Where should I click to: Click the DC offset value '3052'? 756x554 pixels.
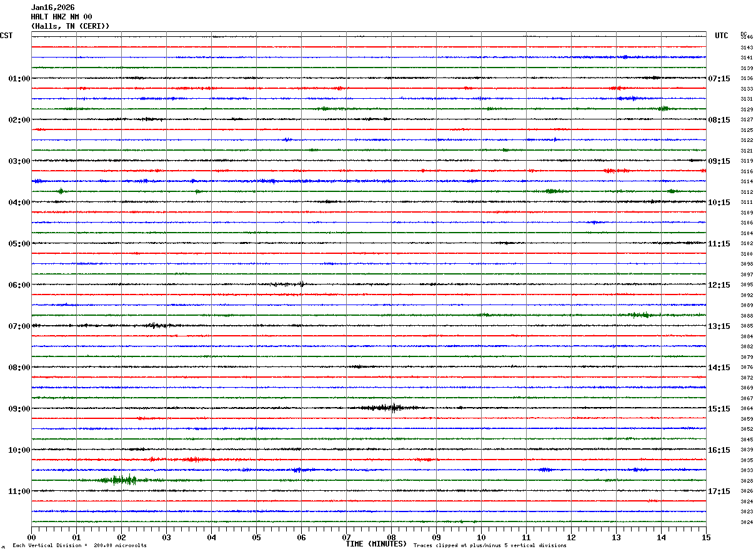747,430
